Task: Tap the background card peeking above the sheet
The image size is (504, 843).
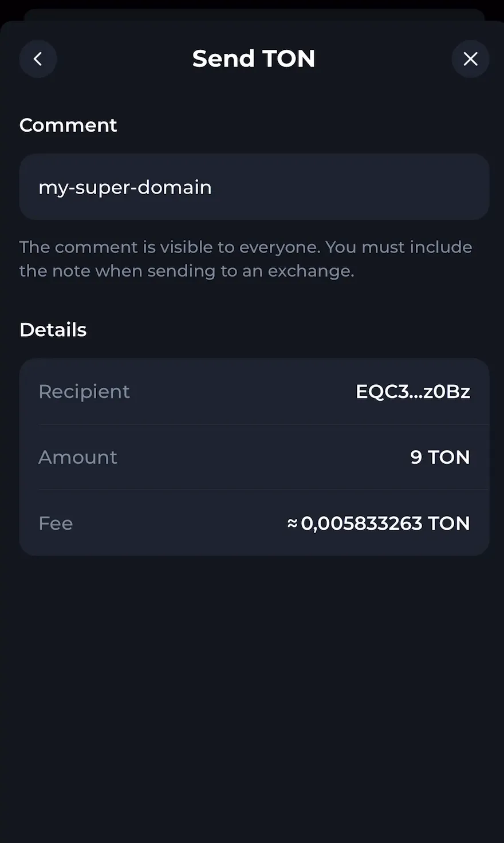Action: pyautogui.click(x=254, y=14)
